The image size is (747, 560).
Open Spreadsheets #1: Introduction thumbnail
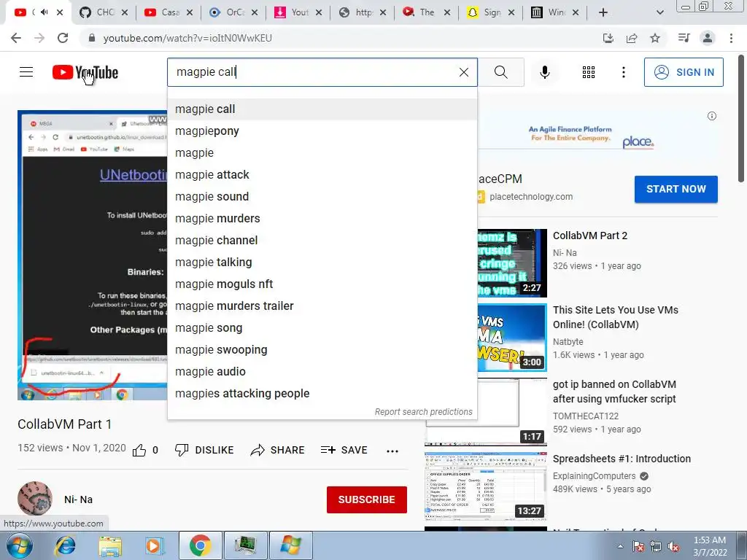click(x=485, y=486)
